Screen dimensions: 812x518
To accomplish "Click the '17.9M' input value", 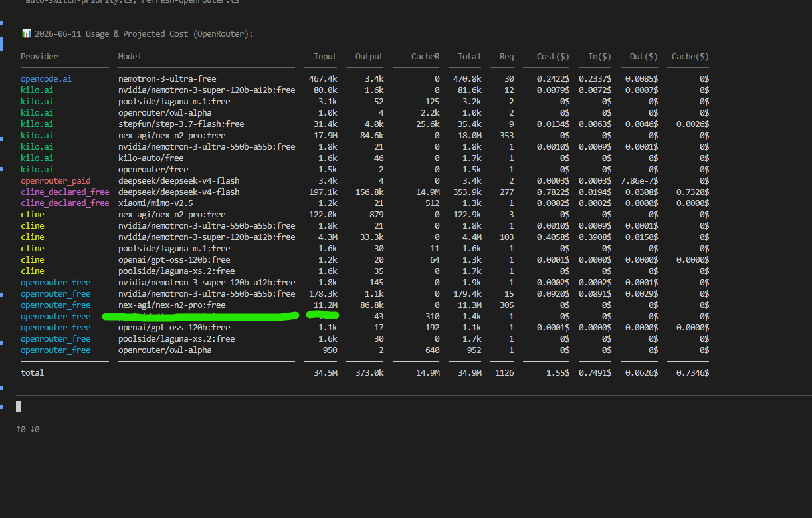I will tap(326, 136).
